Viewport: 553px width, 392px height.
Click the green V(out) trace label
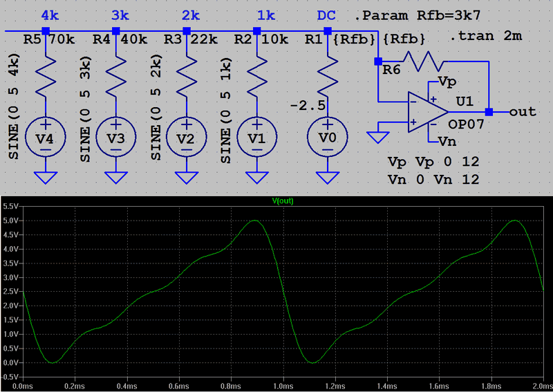tap(283, 200)
